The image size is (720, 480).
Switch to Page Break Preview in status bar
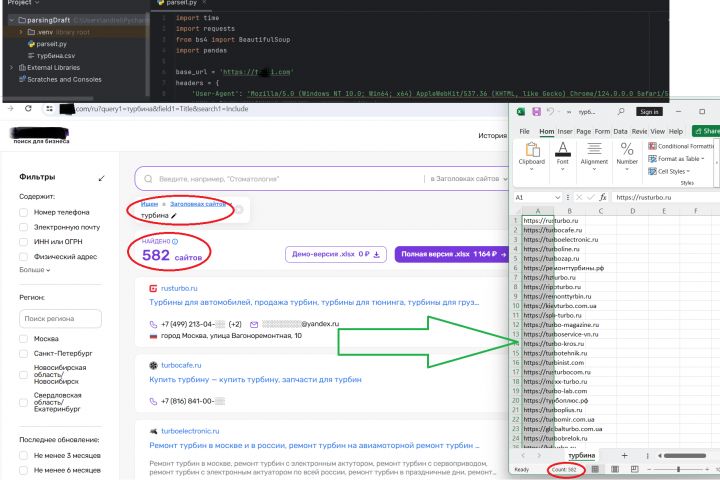click(635, 469)
